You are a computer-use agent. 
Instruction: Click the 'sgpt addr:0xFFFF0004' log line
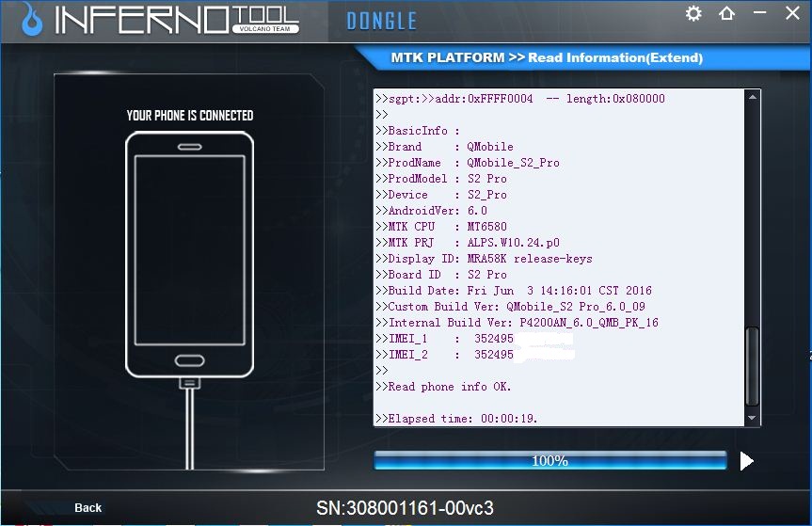520,99
